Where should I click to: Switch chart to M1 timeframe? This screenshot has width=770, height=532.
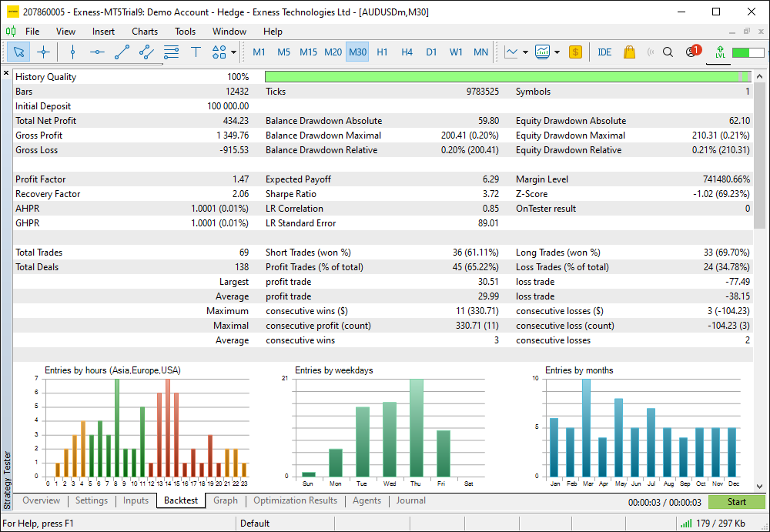(259, 52)
